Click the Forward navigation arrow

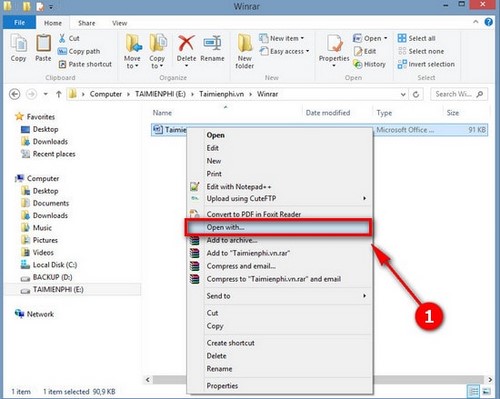coord(31,94)
